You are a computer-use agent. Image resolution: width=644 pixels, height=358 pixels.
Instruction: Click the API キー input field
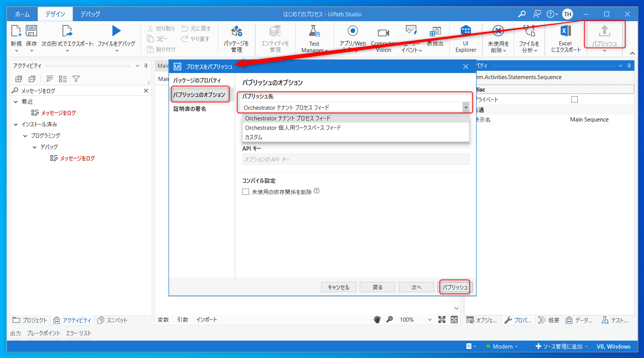tap(356, 159)
